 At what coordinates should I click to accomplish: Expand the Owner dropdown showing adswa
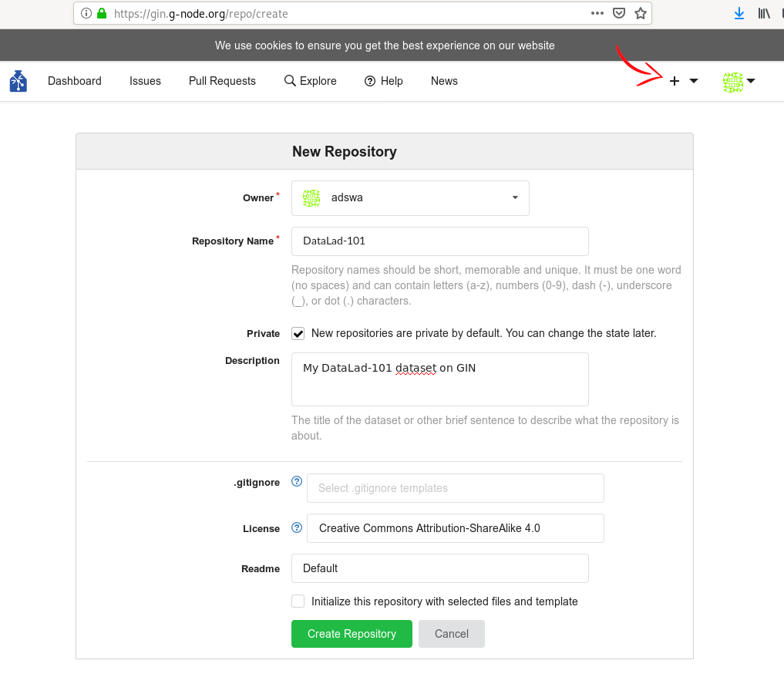pyautogui.click(x=410, y=197)
